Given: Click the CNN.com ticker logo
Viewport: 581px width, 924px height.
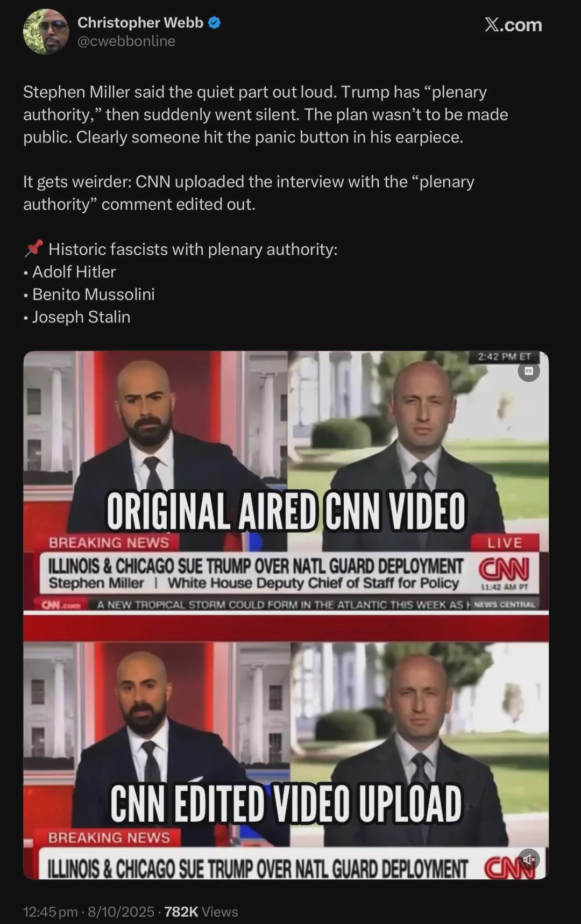Looking at the screenshot, I should (x=61, y=605).
